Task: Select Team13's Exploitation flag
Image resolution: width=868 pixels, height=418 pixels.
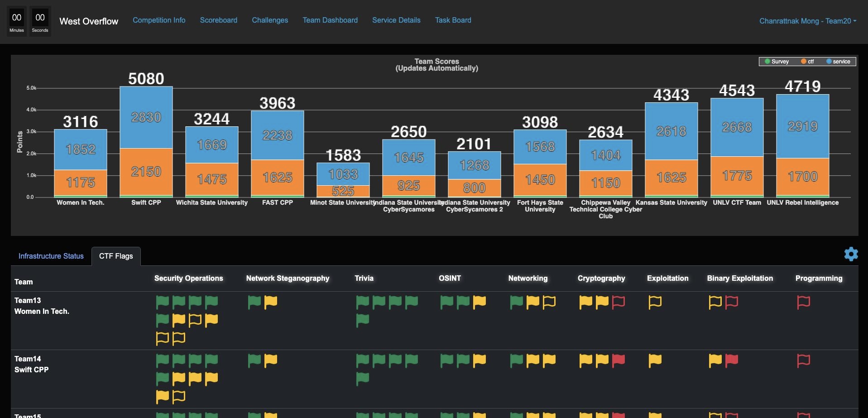Action: [655, 302]
